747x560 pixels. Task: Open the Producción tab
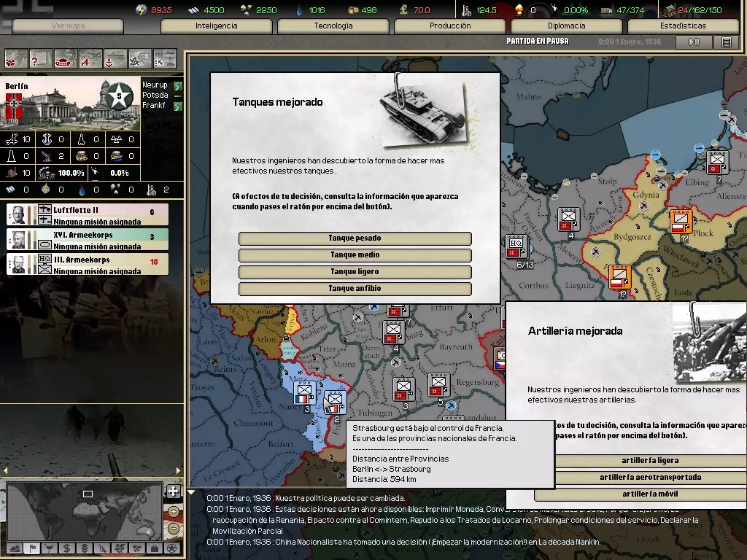click(449, 26)
